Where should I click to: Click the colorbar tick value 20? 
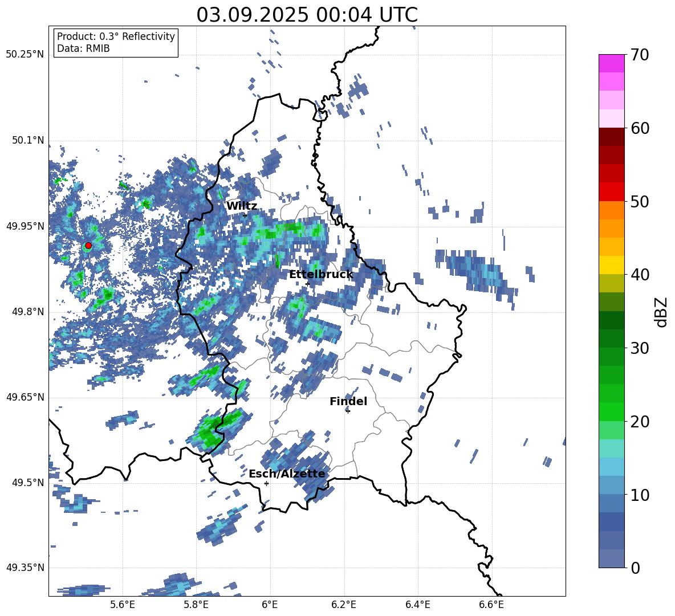640,422
